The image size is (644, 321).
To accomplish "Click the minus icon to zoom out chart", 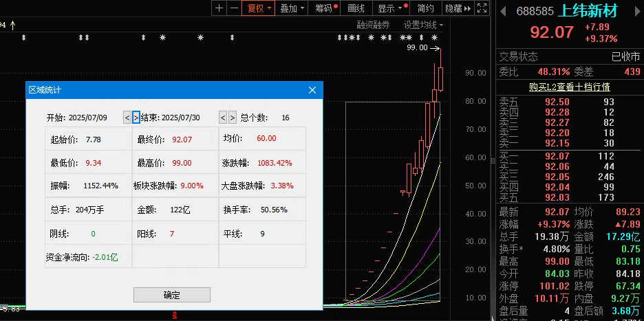I will pyautogui.click(x=234, y=8).
